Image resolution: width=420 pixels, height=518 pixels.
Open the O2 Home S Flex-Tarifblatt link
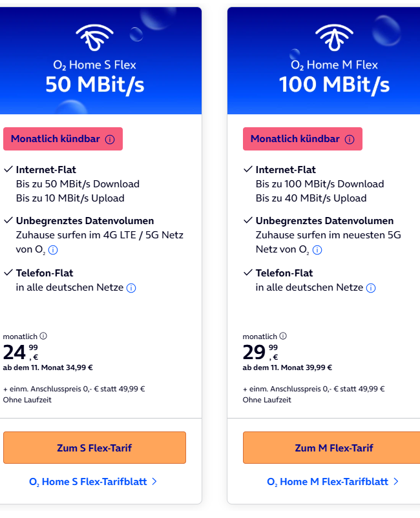coord(88,482)
